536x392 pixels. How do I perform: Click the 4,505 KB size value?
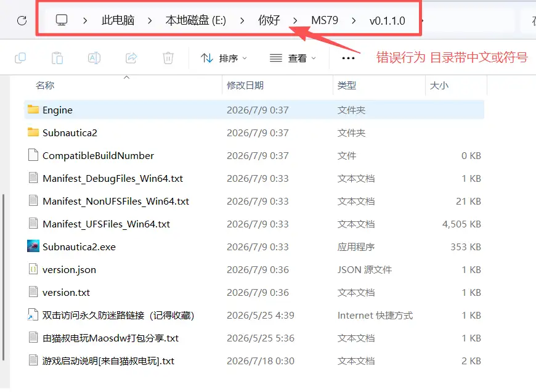tap(461, 224)
